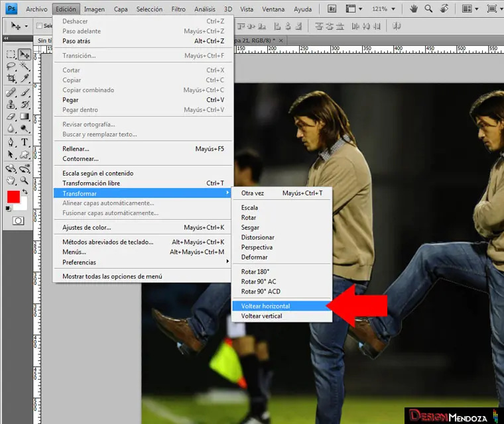The height and width of the screenshot is (424, 504).
Task: Select the Clone Stamp tool
Action: coord(11,105)
